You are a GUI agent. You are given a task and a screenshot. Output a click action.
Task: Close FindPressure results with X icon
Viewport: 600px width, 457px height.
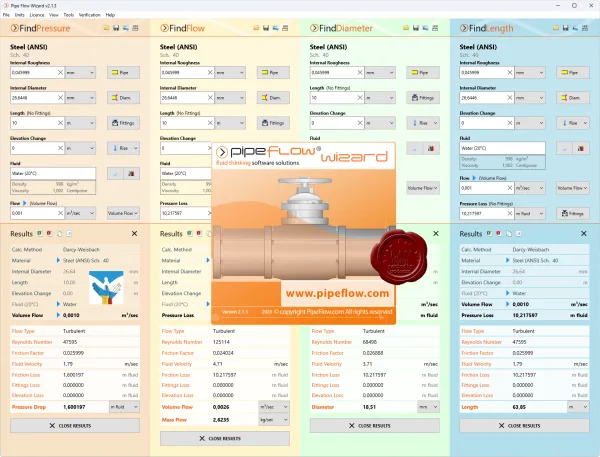(134, 233)
